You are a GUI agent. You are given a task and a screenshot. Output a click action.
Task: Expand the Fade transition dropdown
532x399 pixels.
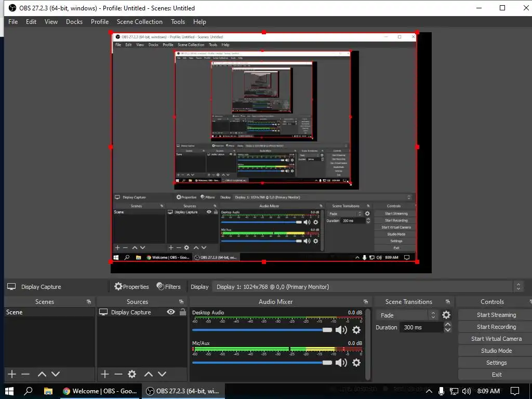[407, 315]
